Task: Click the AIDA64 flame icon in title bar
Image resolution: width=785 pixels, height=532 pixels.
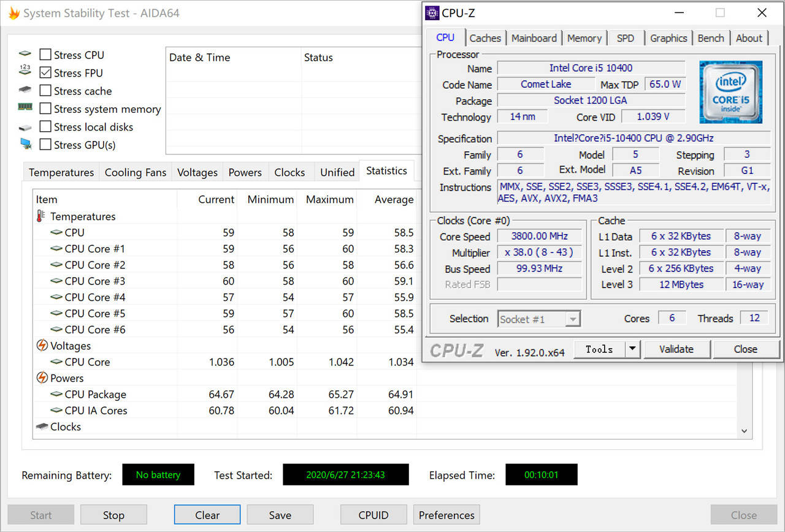Action: (13, 13)
